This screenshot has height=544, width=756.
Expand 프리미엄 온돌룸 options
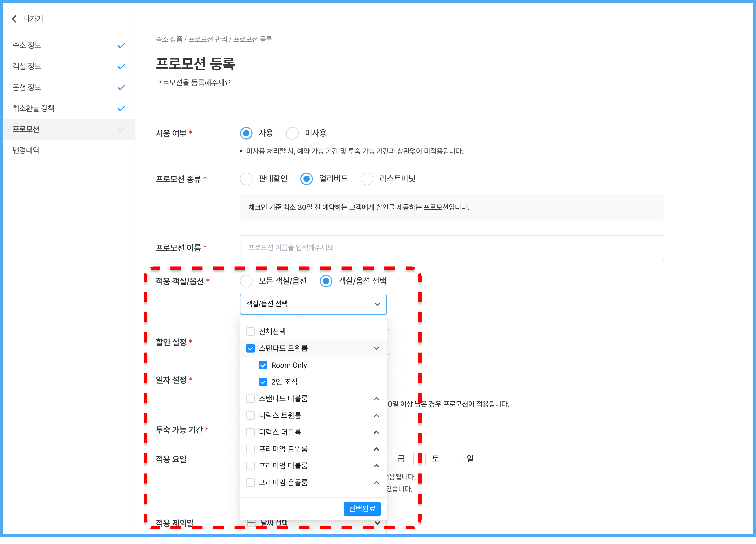(x=376, y=482)
